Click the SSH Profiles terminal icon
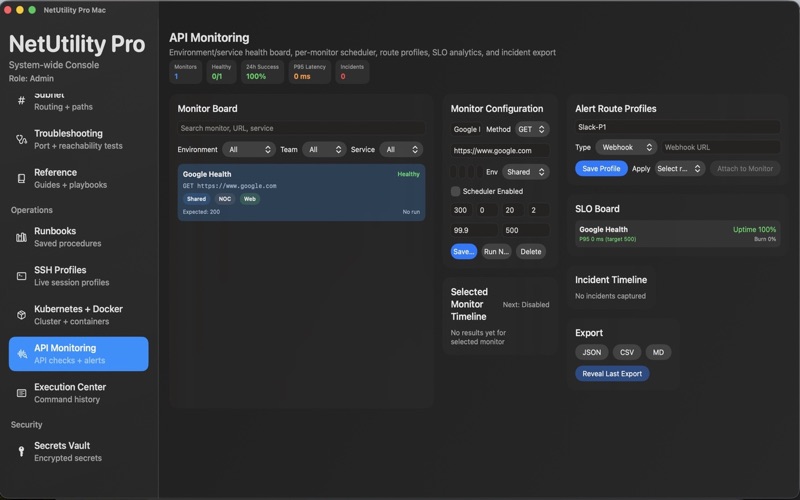Image resolution: width=800 pixels, height=500 pixels. click(x=21, y=276)
